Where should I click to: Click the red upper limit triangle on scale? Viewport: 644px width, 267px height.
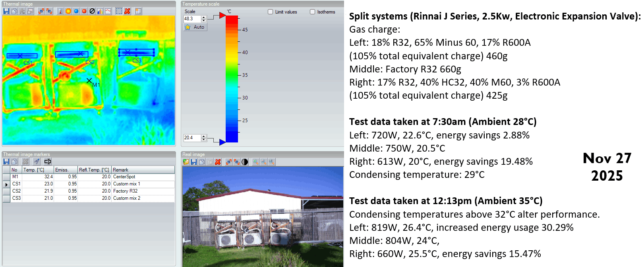click(x=222, y=16)
